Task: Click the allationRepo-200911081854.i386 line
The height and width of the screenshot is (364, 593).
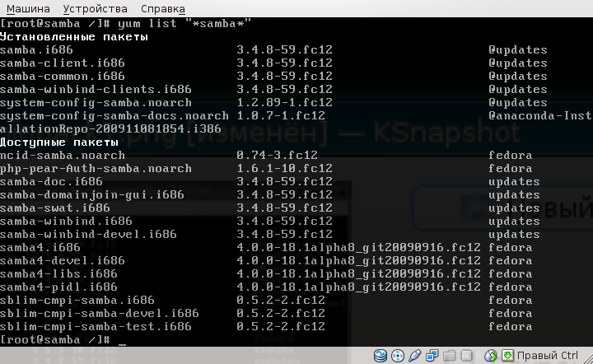Action: [x=110, y=129]
